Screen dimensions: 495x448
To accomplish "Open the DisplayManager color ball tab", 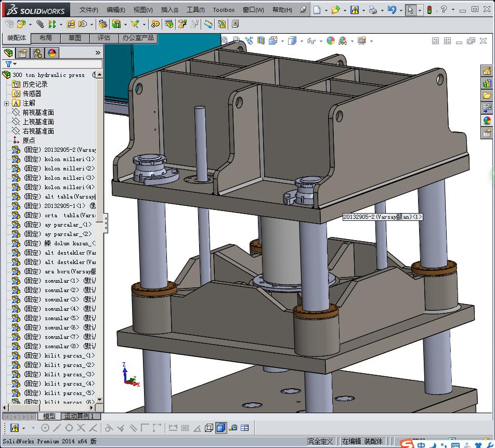I will coord(52,53).
